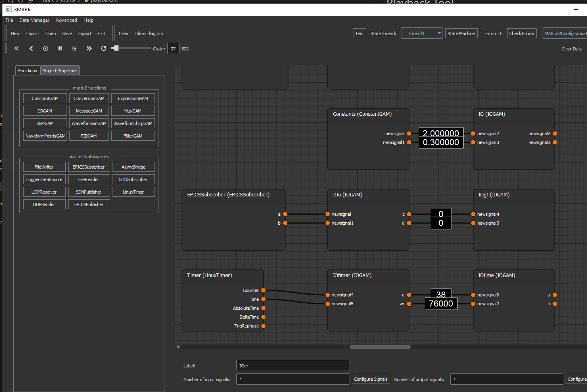Click the fast-forward double-chevron icon

tap(89, 48)
